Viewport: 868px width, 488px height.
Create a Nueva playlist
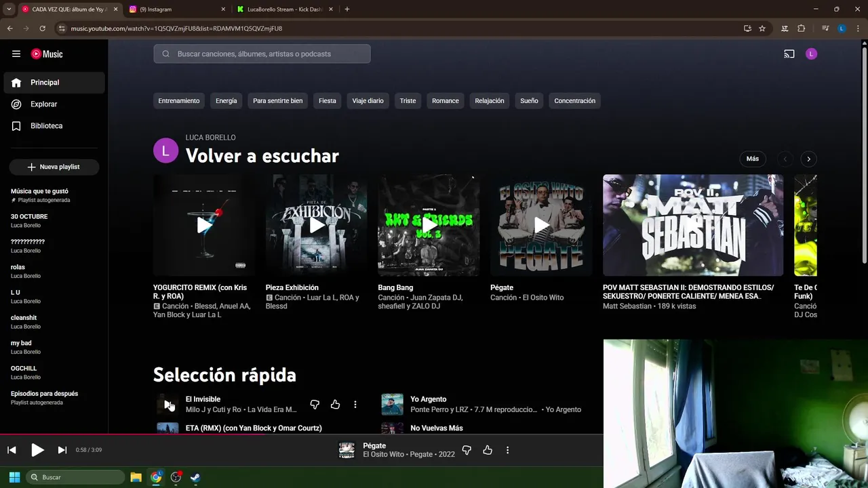pos(54,167)
